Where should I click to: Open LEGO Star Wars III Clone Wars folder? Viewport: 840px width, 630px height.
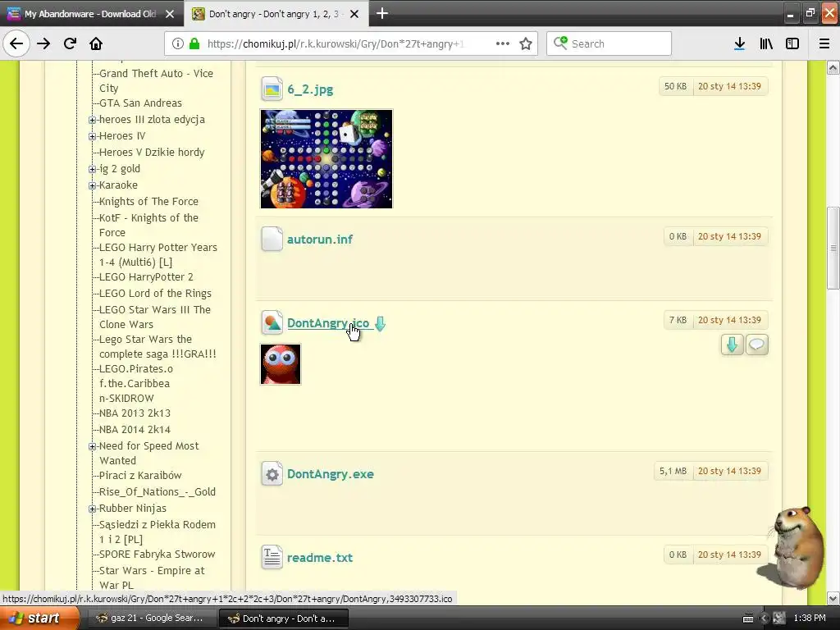155,317
